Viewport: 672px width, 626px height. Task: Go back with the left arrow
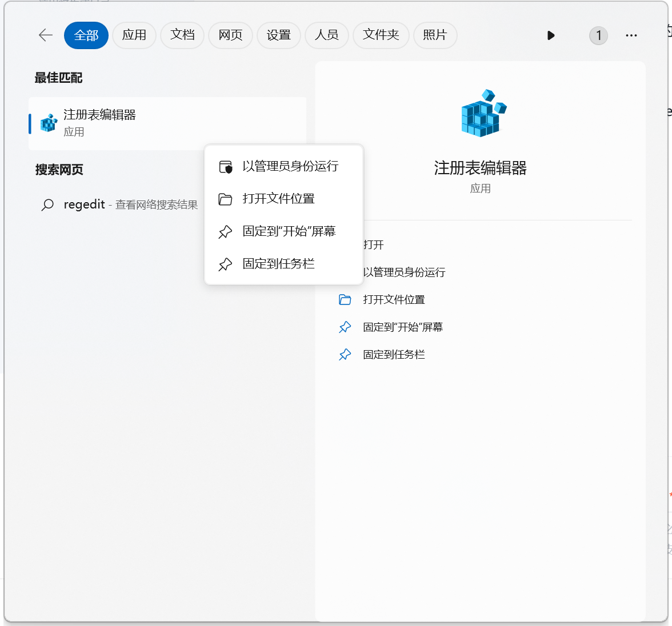tap(46, 35)
